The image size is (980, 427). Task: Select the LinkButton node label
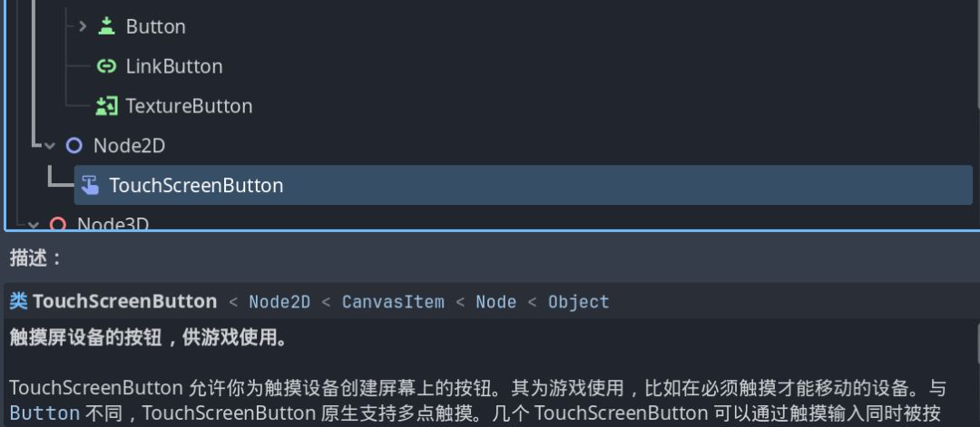point(173,66)
